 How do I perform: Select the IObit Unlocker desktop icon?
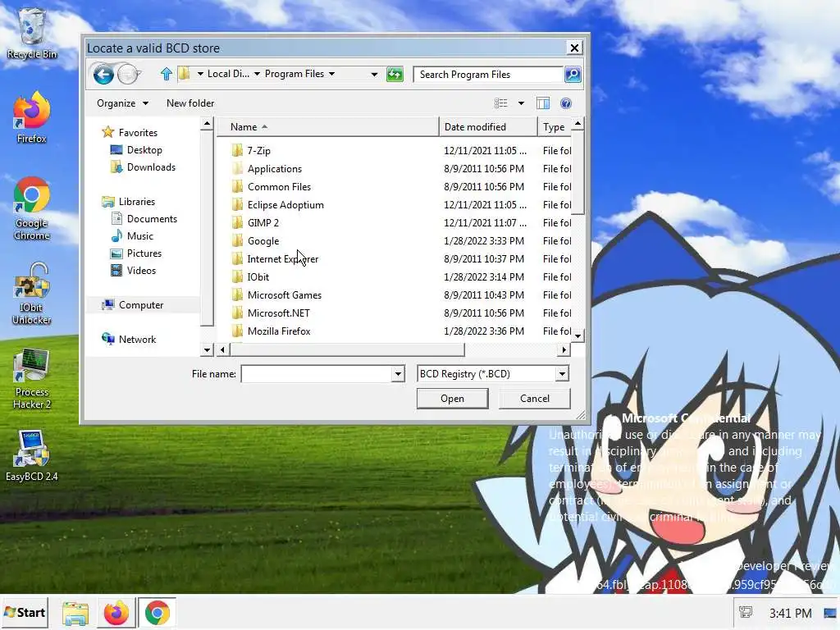coord(32,294)
